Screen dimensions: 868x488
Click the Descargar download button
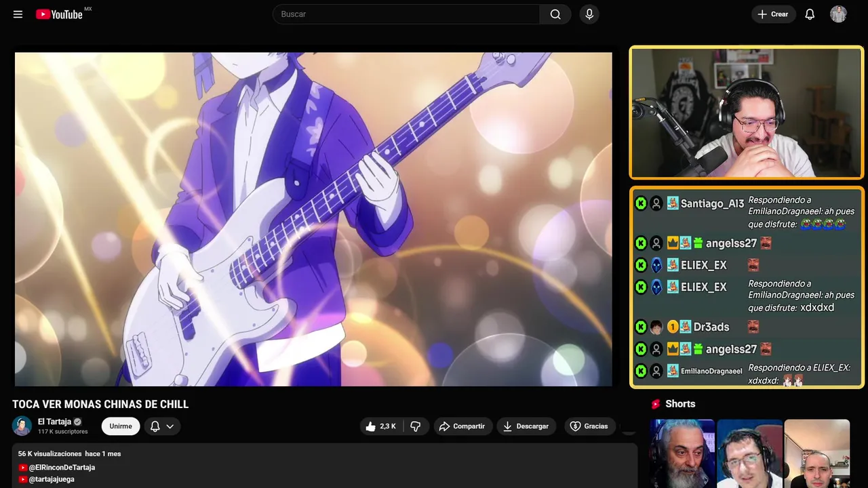click(526, 426)
